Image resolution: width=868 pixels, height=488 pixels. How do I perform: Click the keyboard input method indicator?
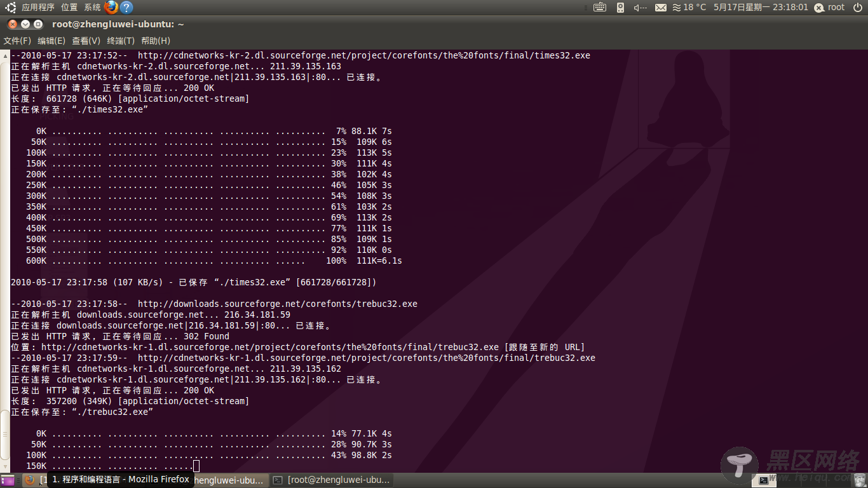[600, 7]
